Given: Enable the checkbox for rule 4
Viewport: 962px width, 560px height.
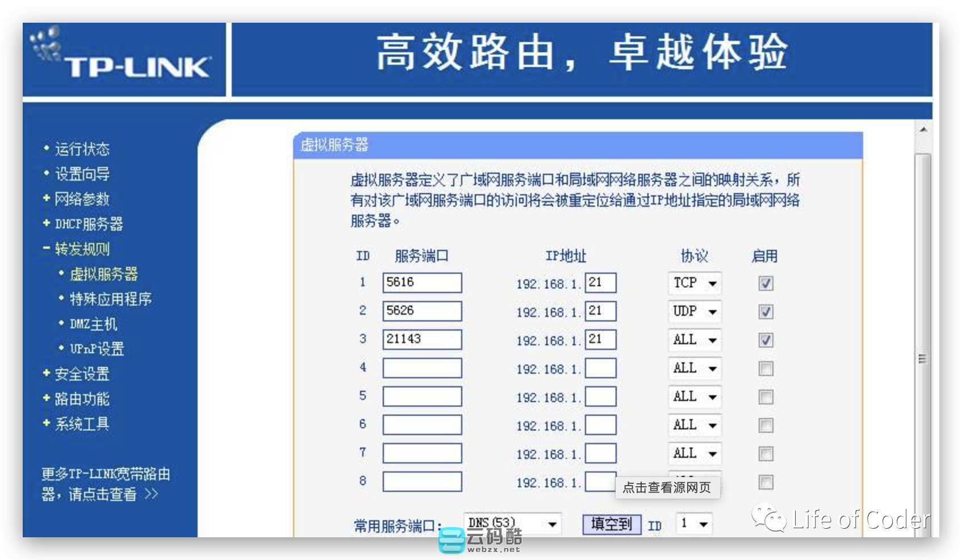Looking at the screenshot, I should click(766, 369).
